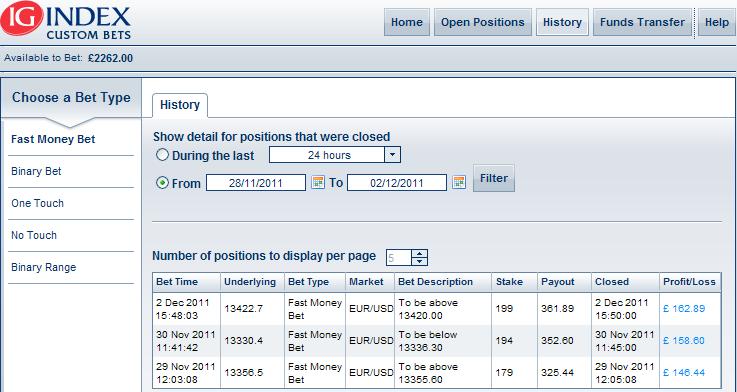
Task: Open the History menu button
Action: tap(562, 22)
